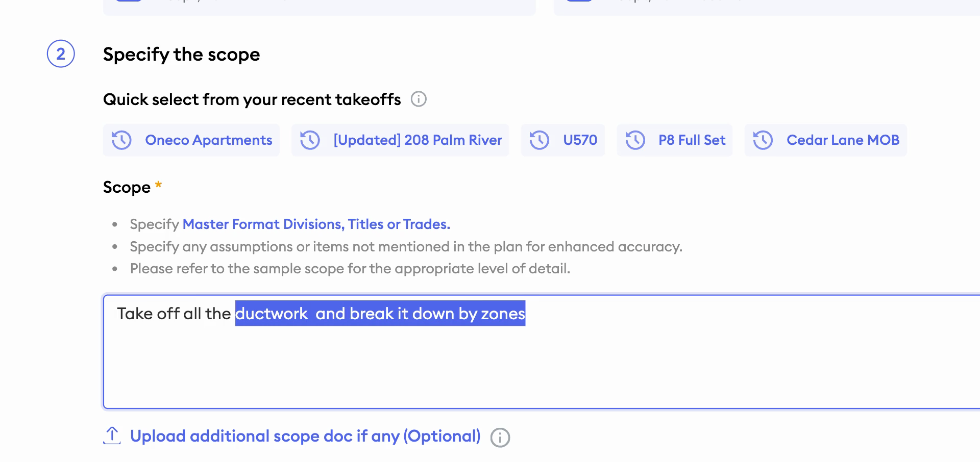Select Cedar Lane MOB takeoff label
980x462 pixels.
pyautogui.click(x=843, y=140)
